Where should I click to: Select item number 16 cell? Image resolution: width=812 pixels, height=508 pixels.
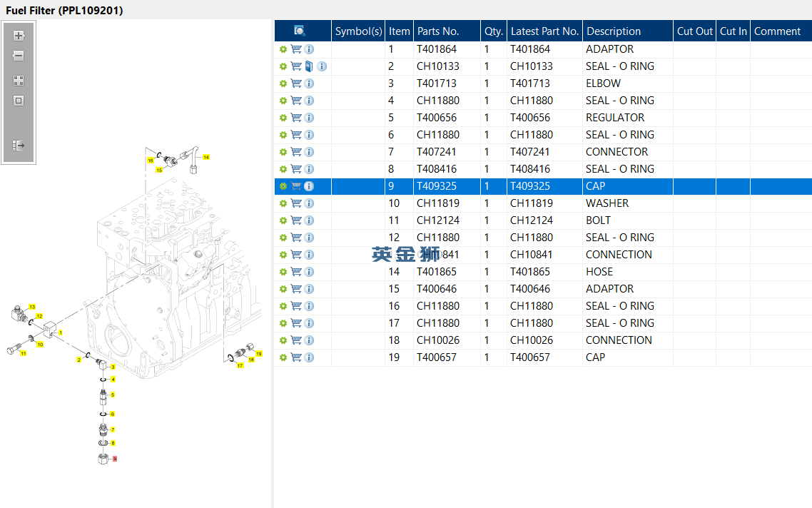click(400, 305)
